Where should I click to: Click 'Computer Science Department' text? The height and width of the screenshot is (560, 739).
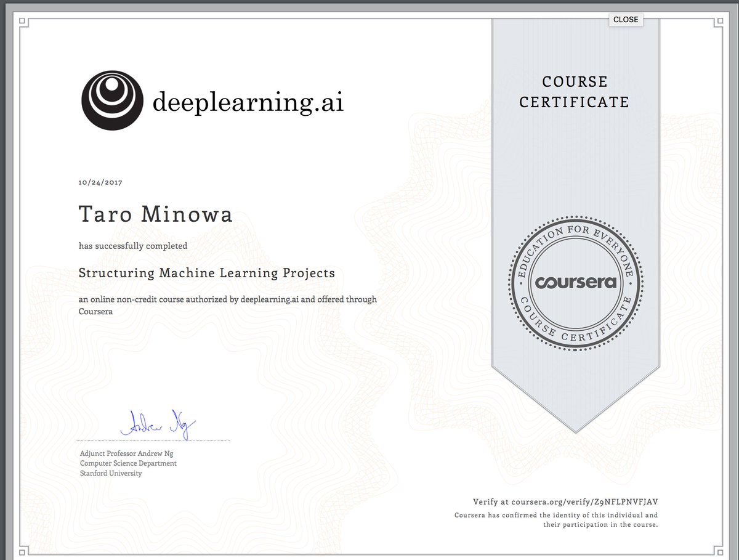[128, 463]
